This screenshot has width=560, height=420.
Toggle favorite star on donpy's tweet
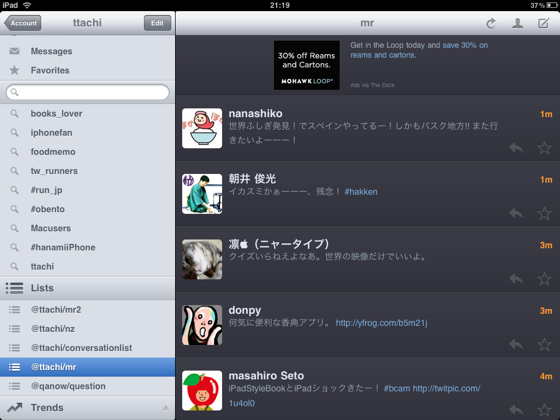click(544, 344)
